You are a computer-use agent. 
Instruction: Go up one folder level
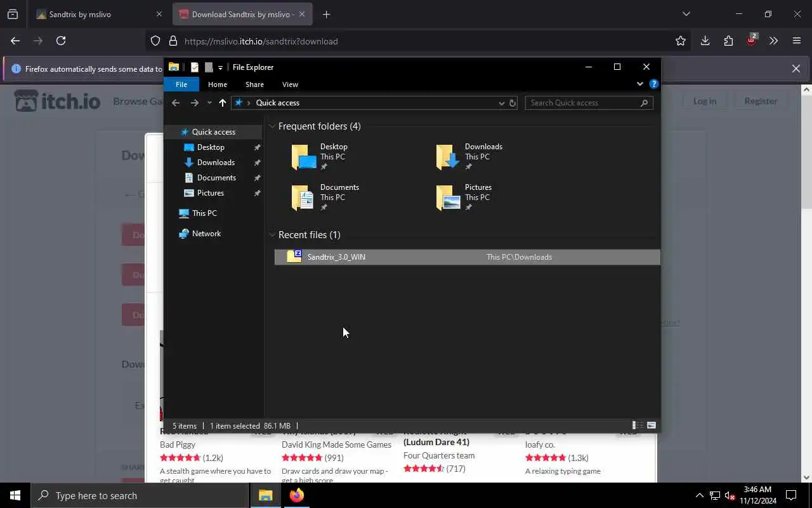(x=223, y=103)
